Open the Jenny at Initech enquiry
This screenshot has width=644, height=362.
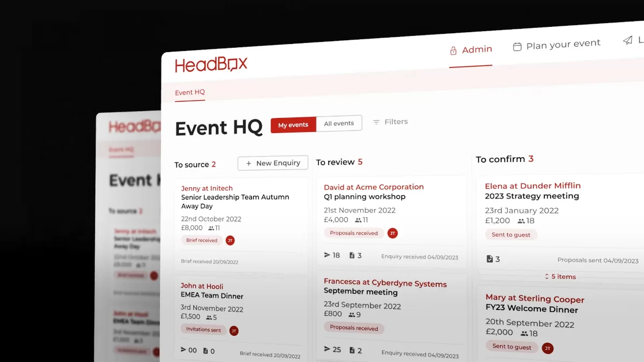207,188
